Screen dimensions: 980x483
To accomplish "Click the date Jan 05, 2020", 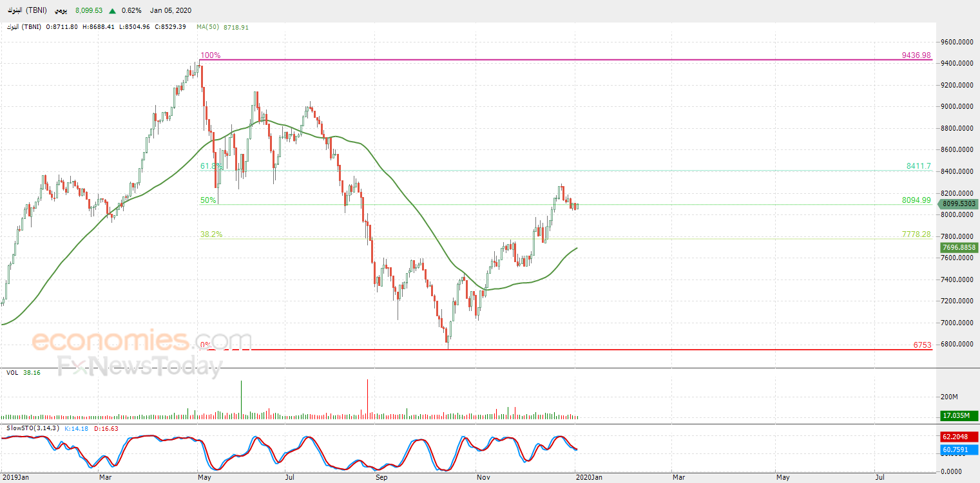I will (171, 11).
